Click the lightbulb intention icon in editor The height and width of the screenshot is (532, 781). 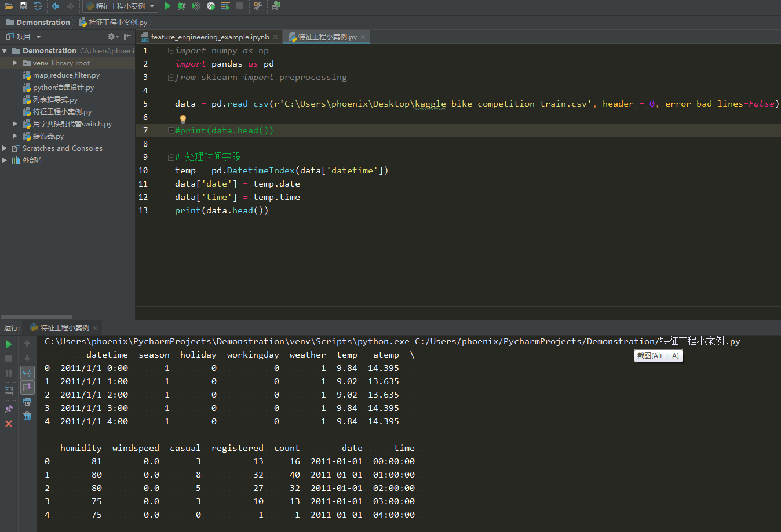183,119
